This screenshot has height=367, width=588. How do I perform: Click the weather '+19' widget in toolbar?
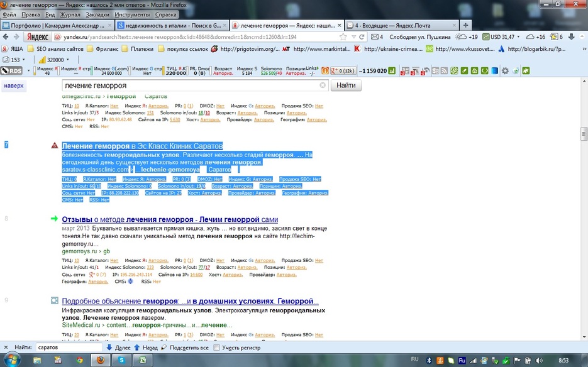[467, 36]
